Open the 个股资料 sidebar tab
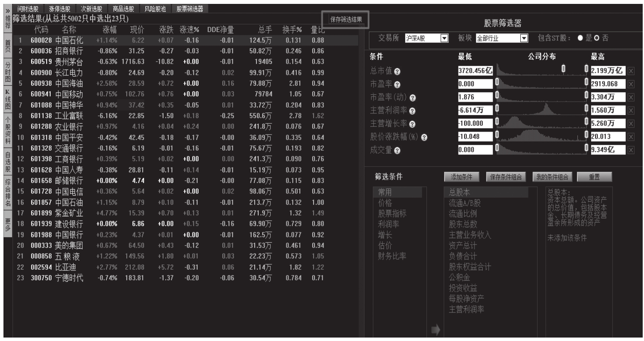This screenshot has height=341, width=644. point(7,131)
